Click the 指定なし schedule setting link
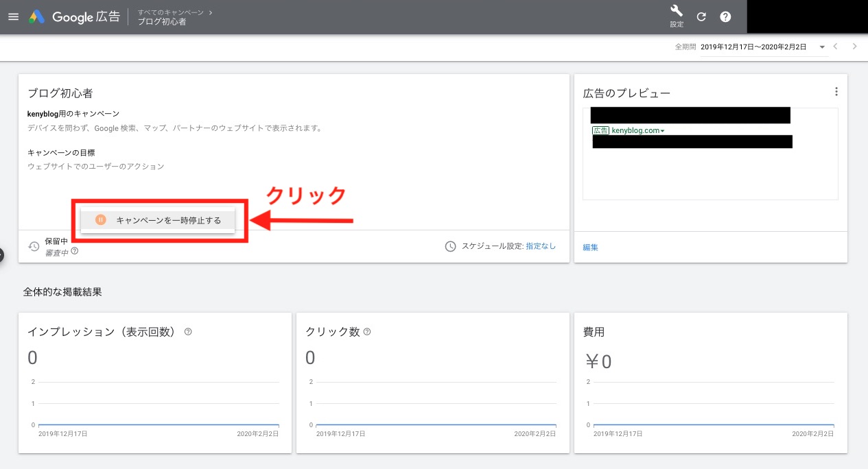This screenshot has height=469, width=868. coord(541,246)
